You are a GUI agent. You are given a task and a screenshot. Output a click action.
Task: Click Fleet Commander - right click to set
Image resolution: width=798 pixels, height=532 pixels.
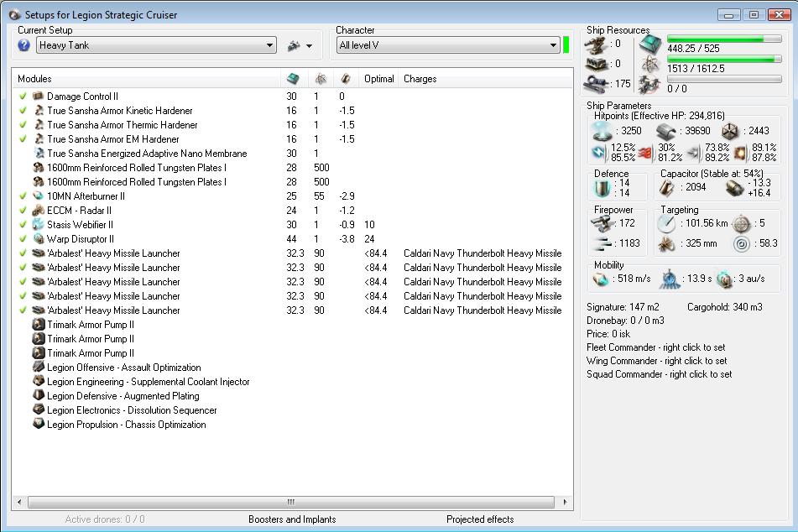pyautogui.click(x=655, y=347)
